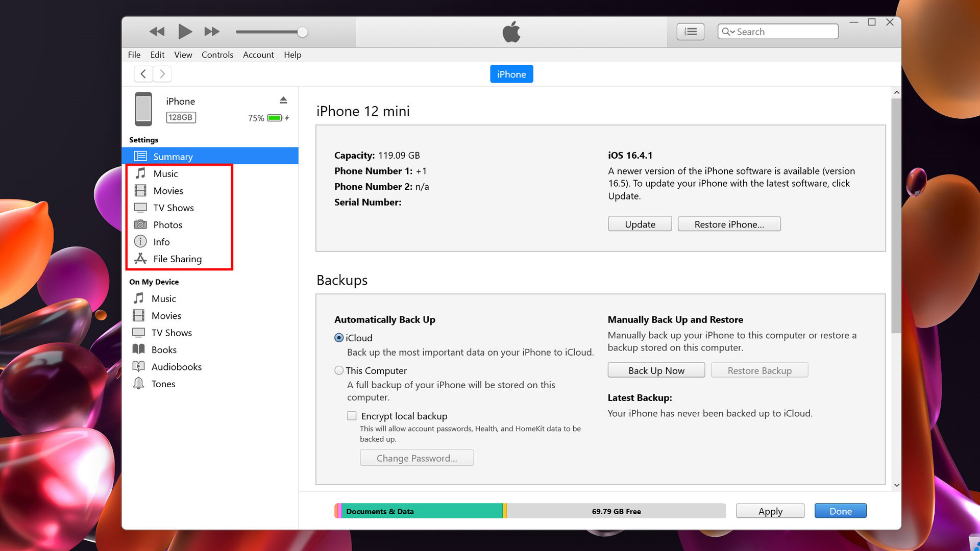Open the Controls menu
The width and height of the screenshot is (980, 551).
click(x=217, y=55)
